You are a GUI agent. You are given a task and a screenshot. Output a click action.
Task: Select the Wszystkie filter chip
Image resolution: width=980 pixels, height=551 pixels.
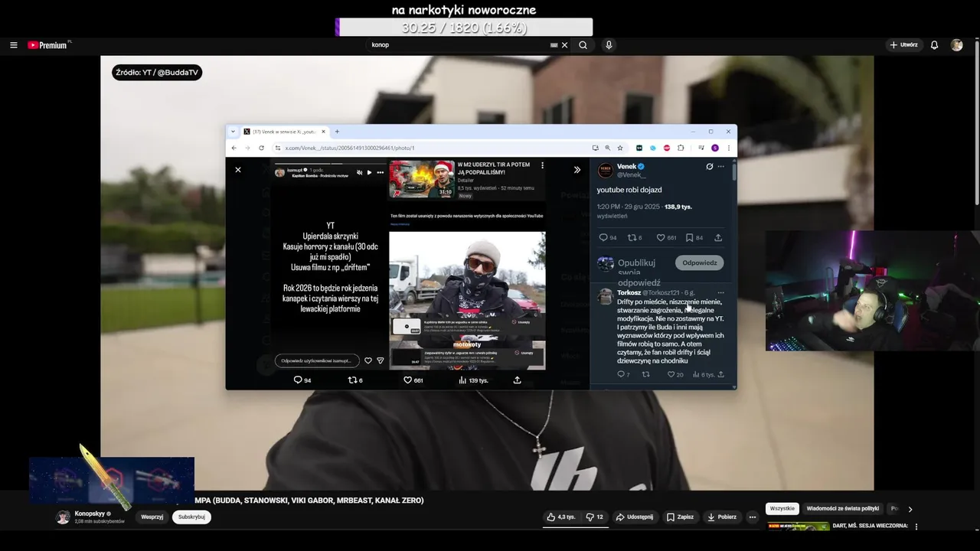tap(782, 509)
